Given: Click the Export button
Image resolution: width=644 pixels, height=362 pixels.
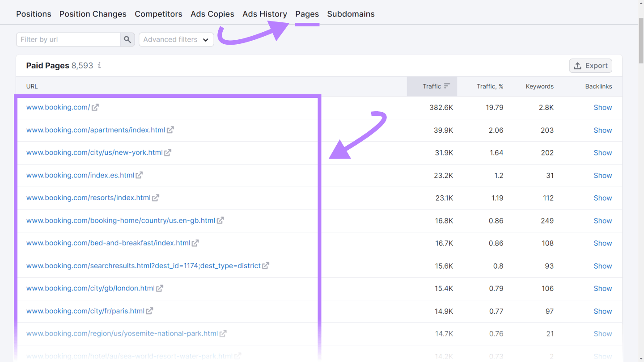Looking at the screenshot, I should pos(590,65).
